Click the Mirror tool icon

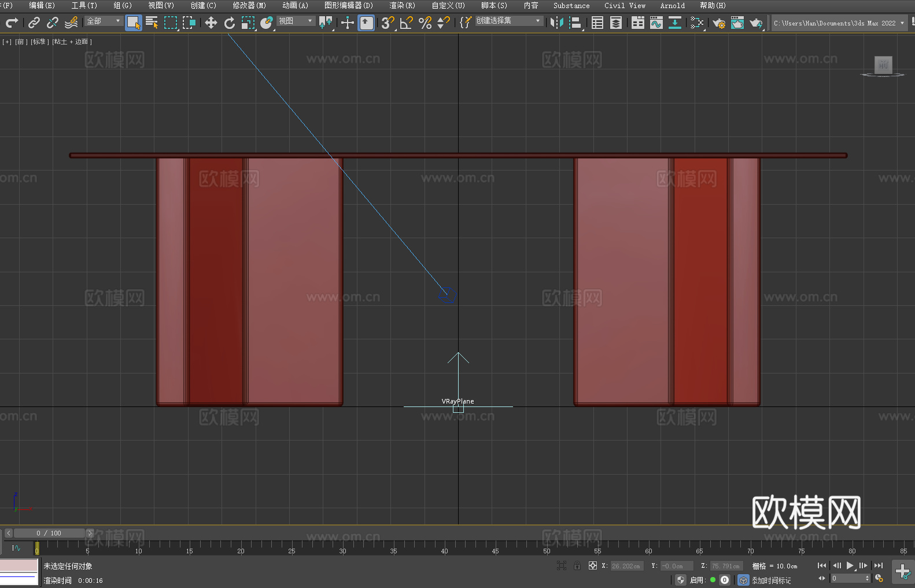point(557,23)
